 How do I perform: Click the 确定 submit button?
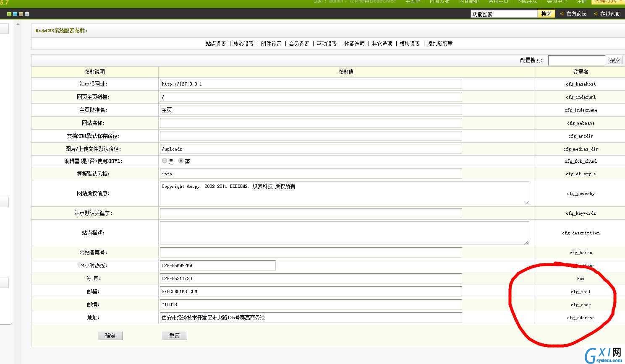[110, 335]
